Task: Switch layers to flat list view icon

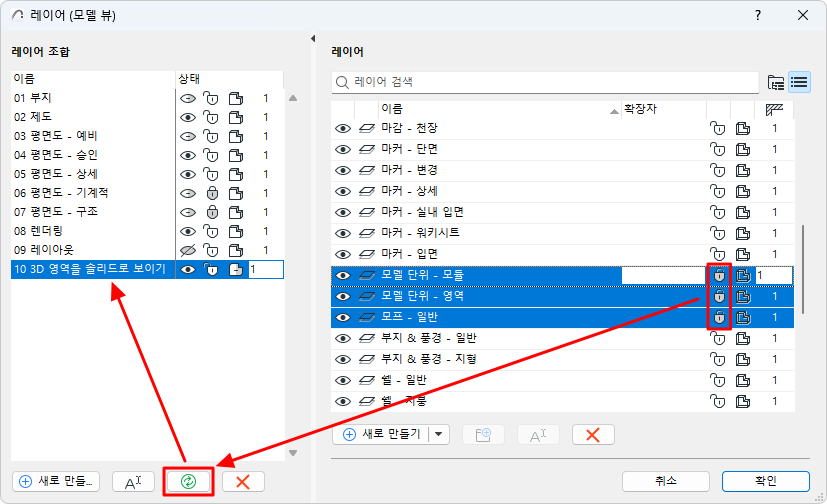Action: point(799,82)
